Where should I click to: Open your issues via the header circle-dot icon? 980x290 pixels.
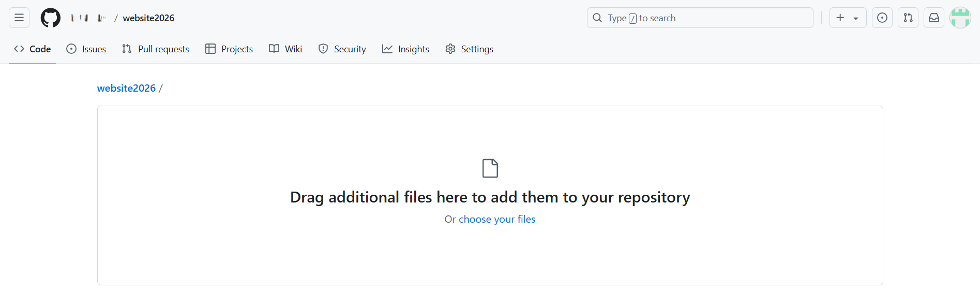882,18
